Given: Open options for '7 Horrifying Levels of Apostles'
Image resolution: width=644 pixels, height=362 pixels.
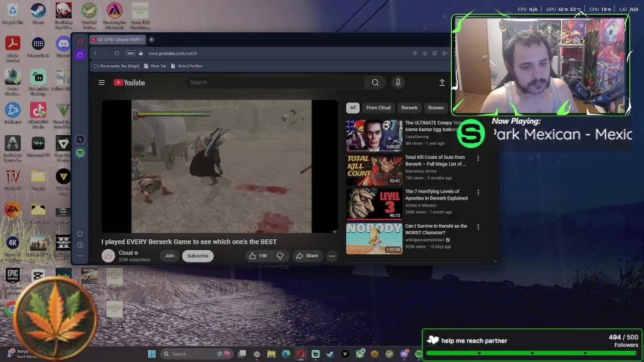Looking at the screenshot, I should [x=478, y=192].
